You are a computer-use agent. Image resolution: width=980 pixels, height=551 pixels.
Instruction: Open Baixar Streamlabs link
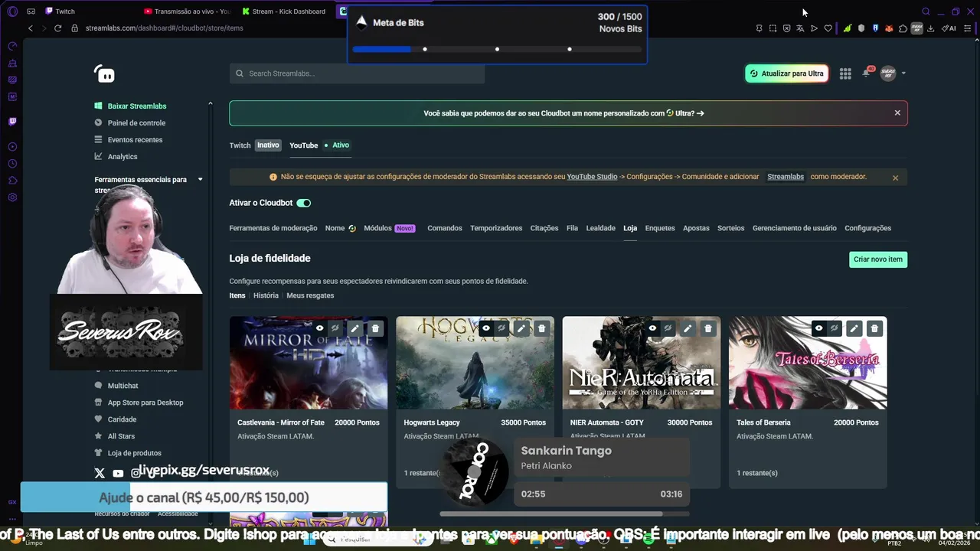(137, 106)
